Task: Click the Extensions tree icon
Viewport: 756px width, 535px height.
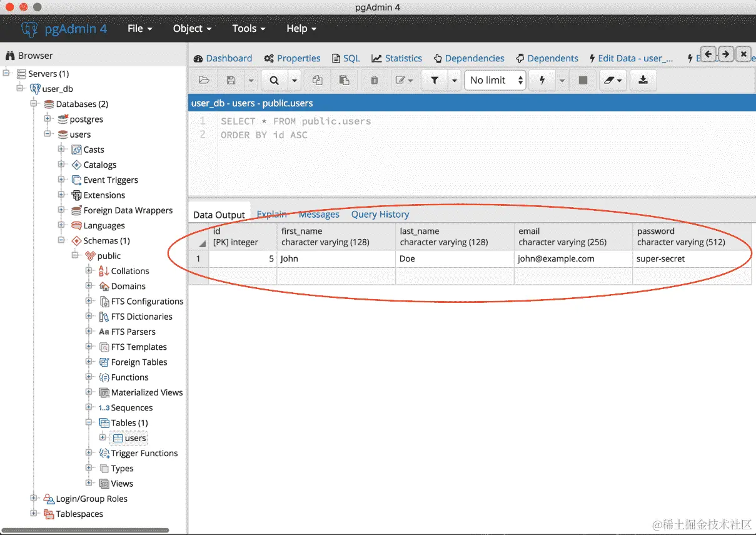Action: pos(76,195)
